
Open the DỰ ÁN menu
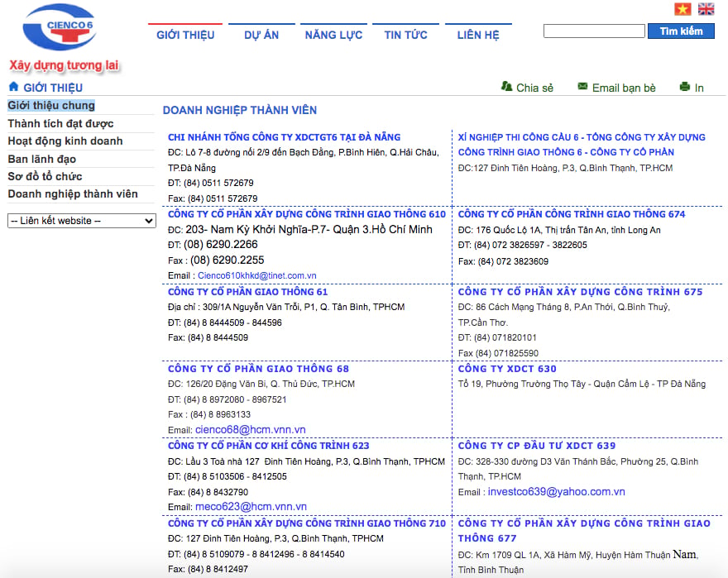(261, 35)
